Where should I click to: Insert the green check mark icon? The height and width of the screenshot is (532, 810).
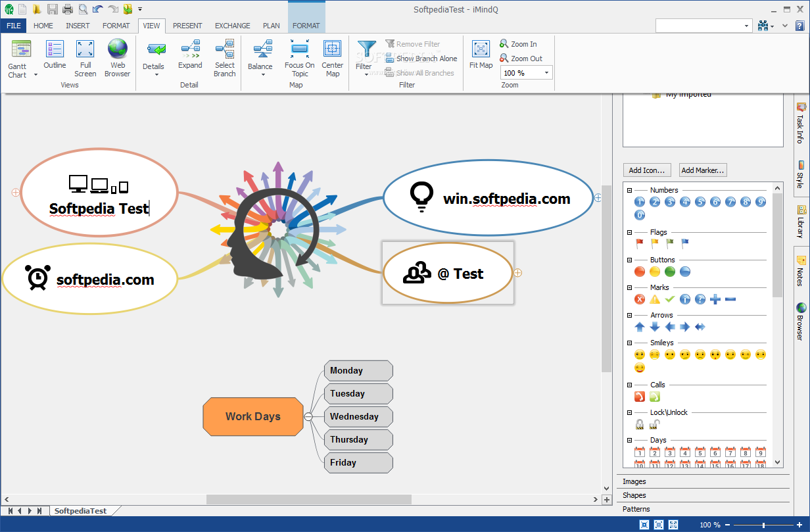pyautogui.click(x=670, y=299)
